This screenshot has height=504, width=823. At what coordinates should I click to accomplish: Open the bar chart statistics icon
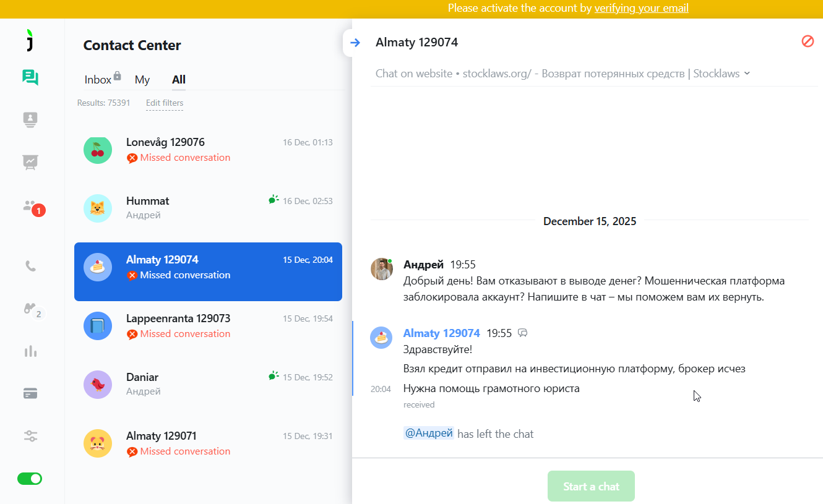point(30,351)
